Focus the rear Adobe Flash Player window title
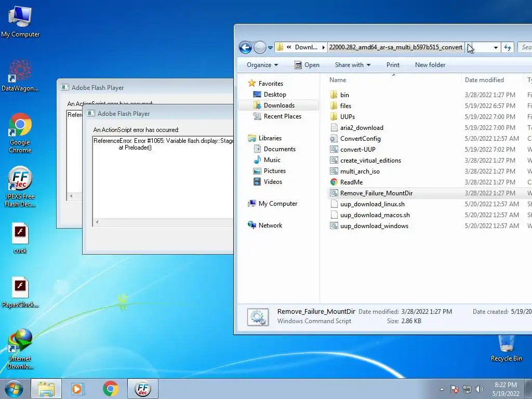Image resolution: width=532 pixels, height=399 pixels. (x=98, y=87)
